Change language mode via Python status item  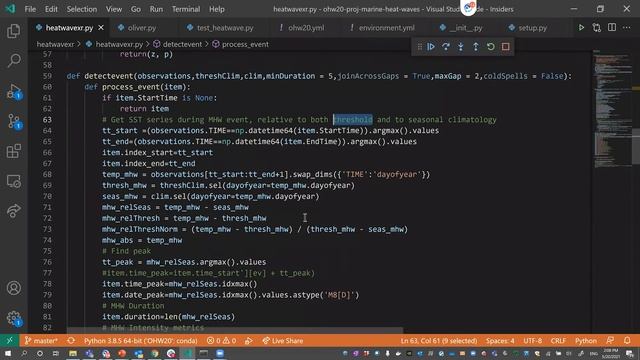pyautogui.click(x=586, y=340)
